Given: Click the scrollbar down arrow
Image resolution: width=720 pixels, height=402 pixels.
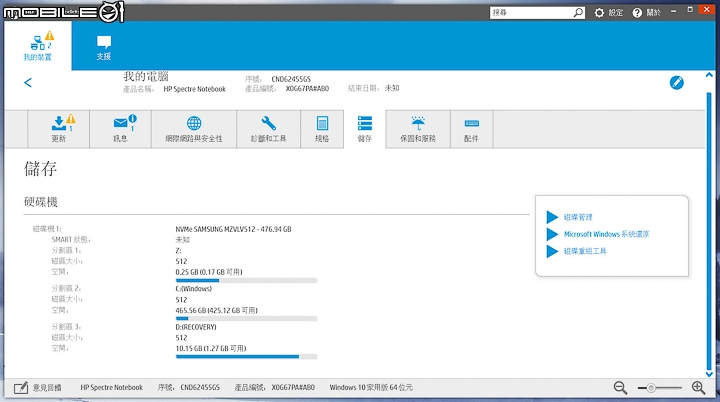Looking at the screenshot, I should [709, 374].
